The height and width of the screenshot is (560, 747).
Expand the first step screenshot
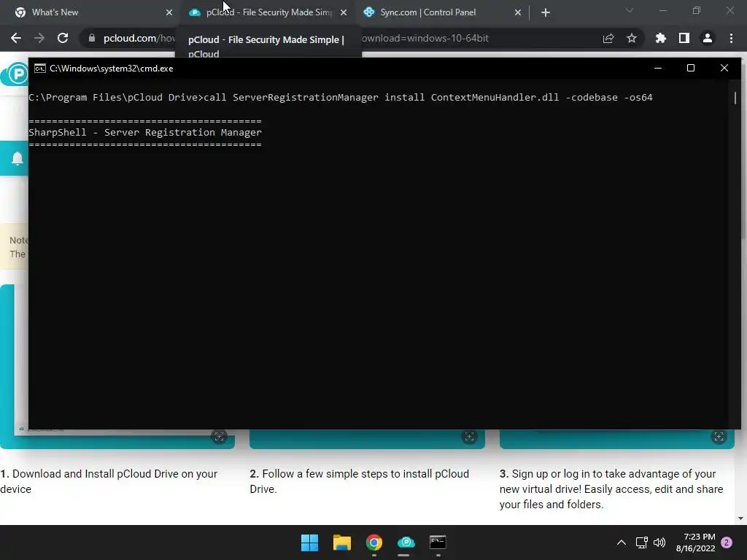pyautogui.click(x=219, y=437)
